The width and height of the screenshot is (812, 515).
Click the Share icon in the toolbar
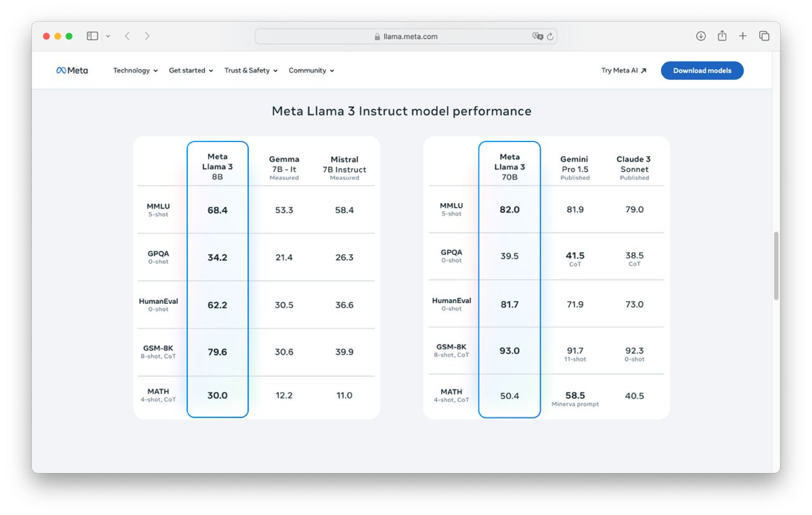tap(722, 36)
